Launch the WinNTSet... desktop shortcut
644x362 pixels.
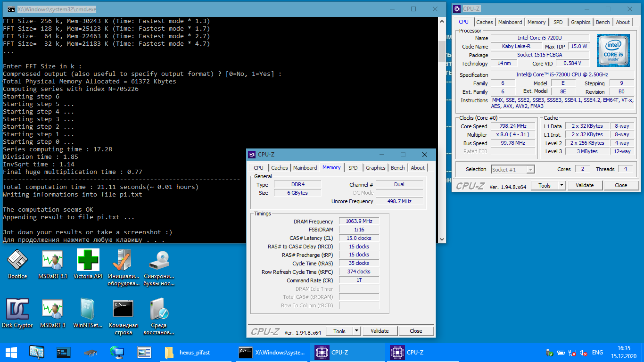point(88,313)
